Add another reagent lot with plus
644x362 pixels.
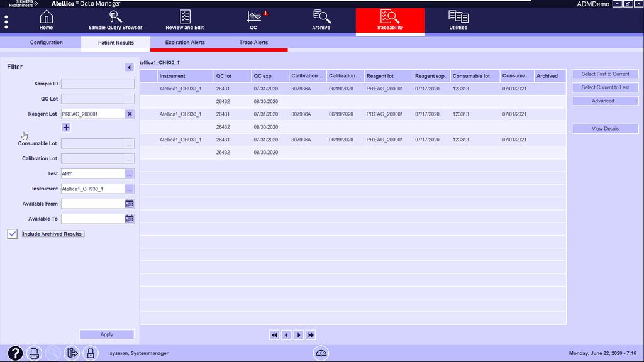click(66, 127)
